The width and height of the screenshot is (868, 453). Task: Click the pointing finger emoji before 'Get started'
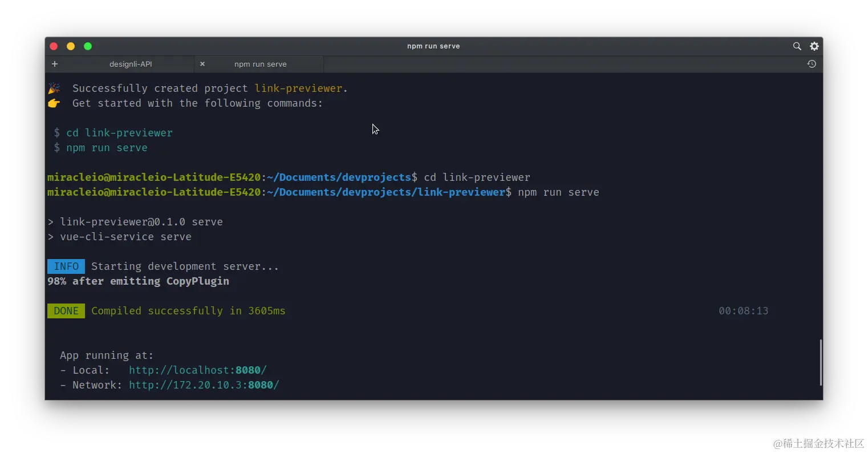tap(54, 103)
